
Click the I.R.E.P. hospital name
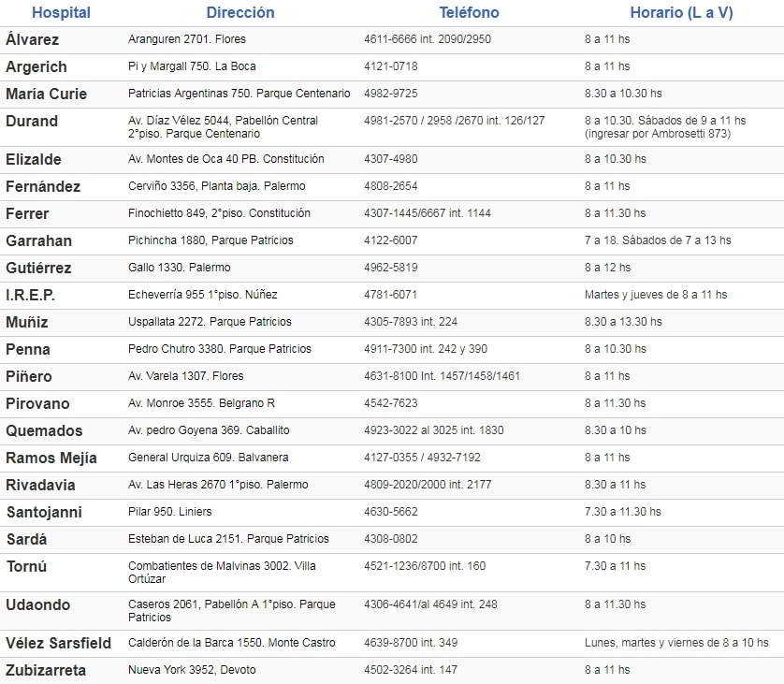click(30, 295)
